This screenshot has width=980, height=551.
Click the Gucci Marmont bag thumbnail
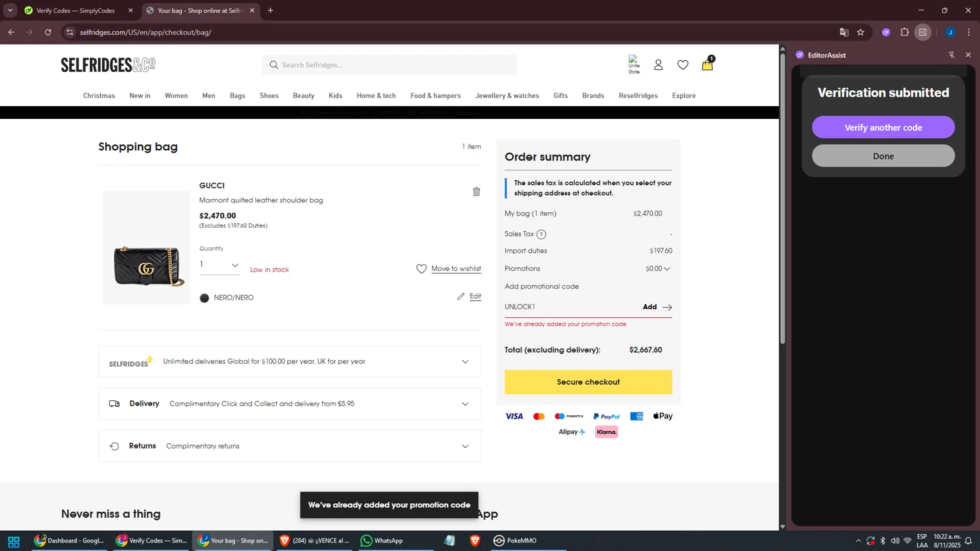(x=146, y=247)
